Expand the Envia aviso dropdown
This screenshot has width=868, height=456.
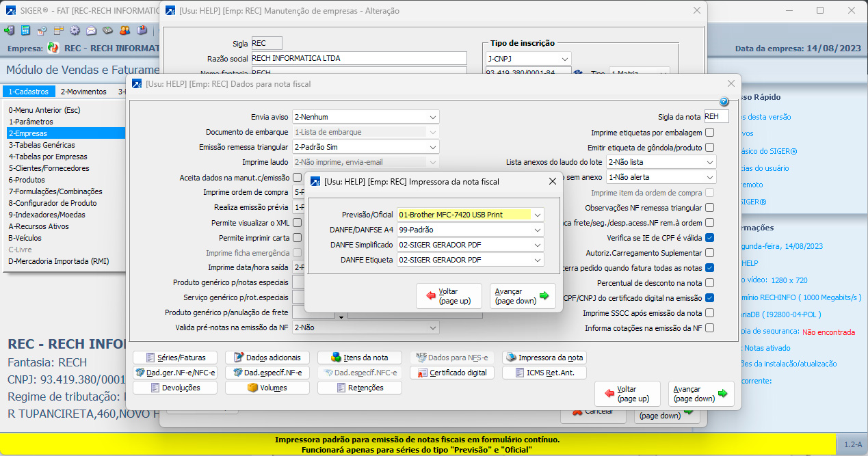tap(432, 117)
